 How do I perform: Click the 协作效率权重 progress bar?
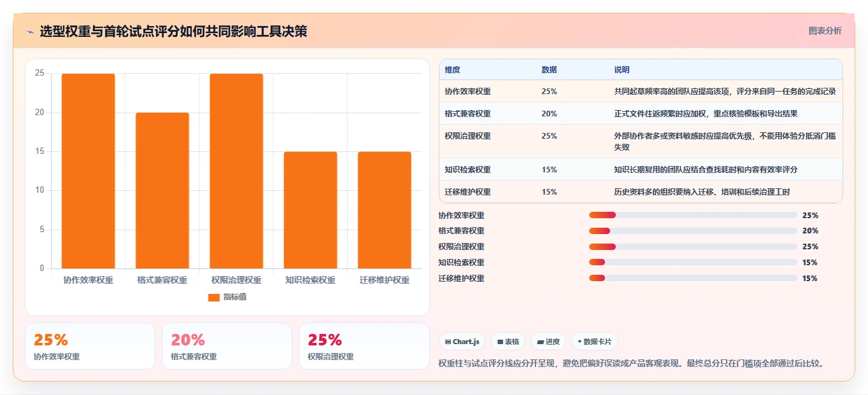pos(693,215)
